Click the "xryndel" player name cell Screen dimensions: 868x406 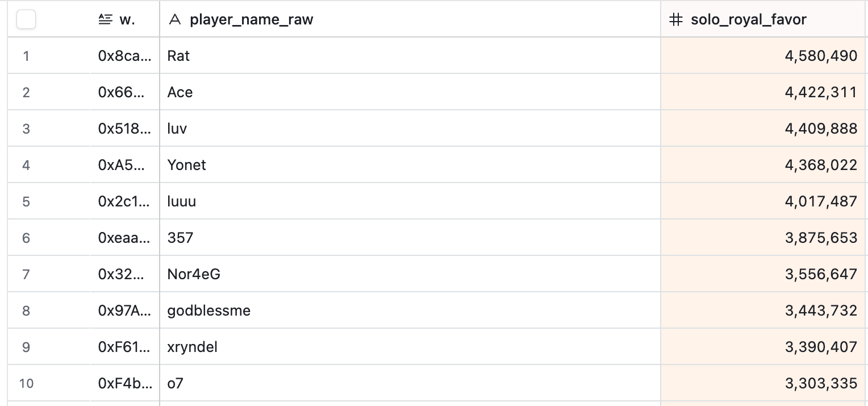193,347
